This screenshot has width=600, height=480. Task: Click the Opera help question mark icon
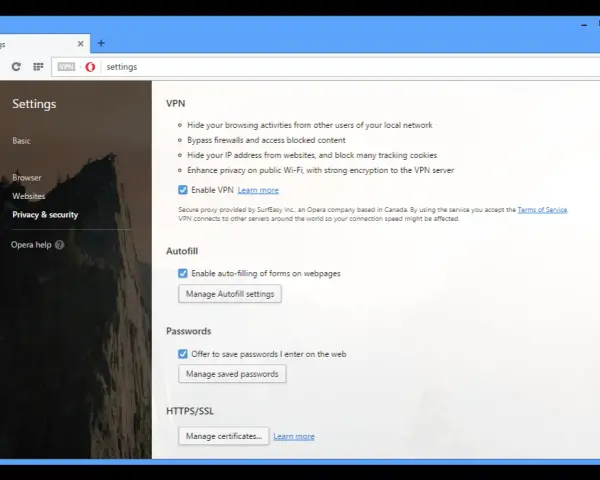tap(59, 245)
